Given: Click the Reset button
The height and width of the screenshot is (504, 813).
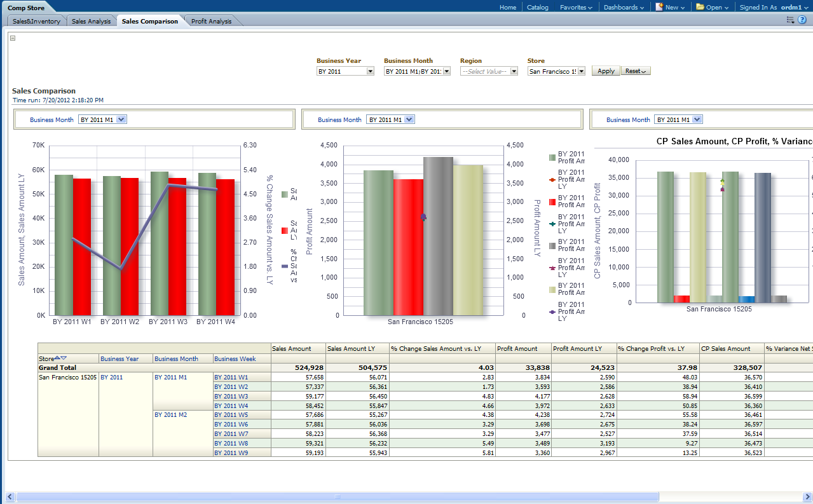Looking at the screenshot, I should coord(636,71).
